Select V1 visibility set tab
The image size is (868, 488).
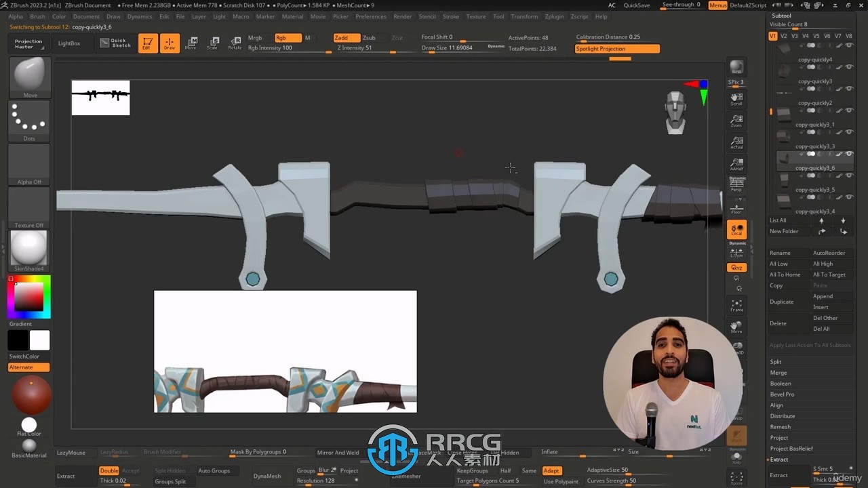(x=772, y=36)
